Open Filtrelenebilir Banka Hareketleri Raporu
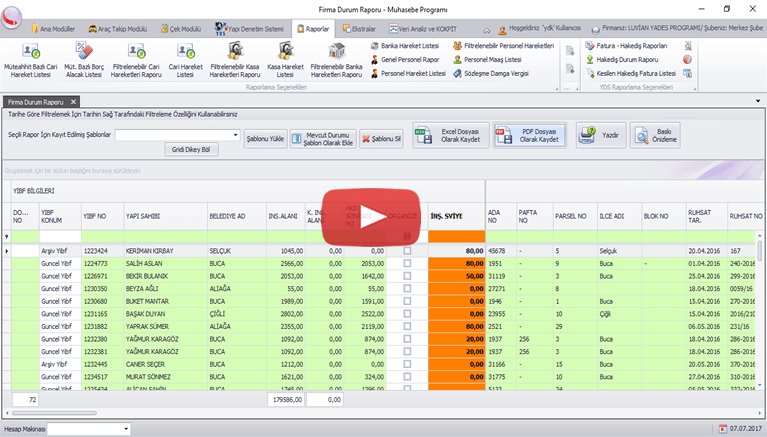 [336, 58]
